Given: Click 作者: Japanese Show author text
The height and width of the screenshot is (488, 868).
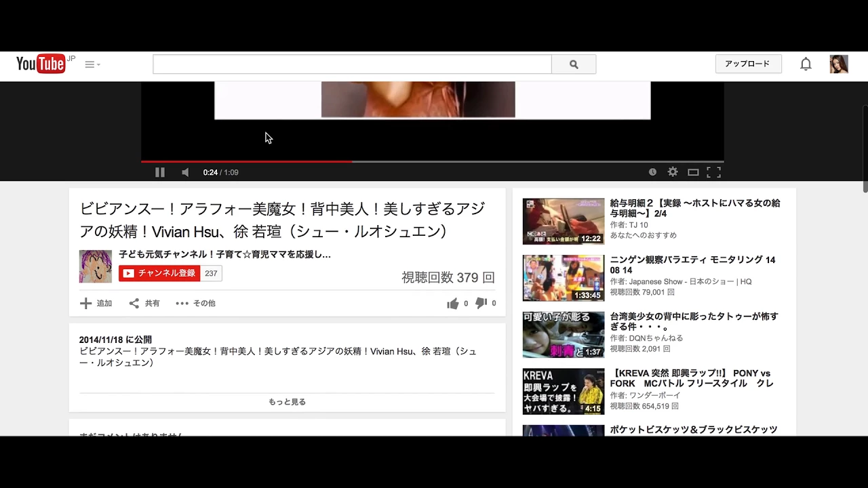Looking at the screenshot, I should coord(681,281).
